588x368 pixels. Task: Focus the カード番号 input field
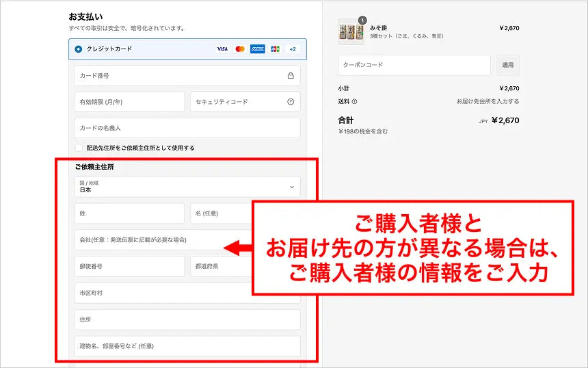tap(187, 75)
